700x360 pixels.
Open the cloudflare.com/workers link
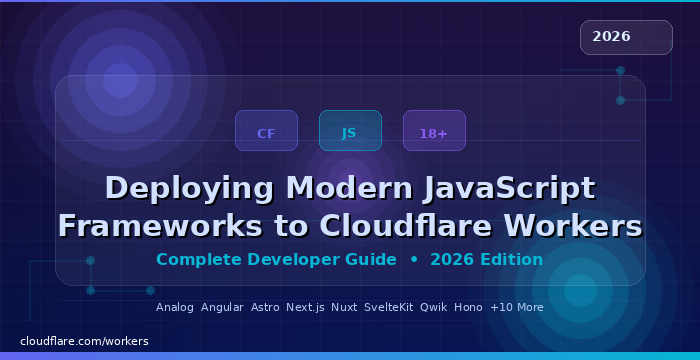point(84,341)
